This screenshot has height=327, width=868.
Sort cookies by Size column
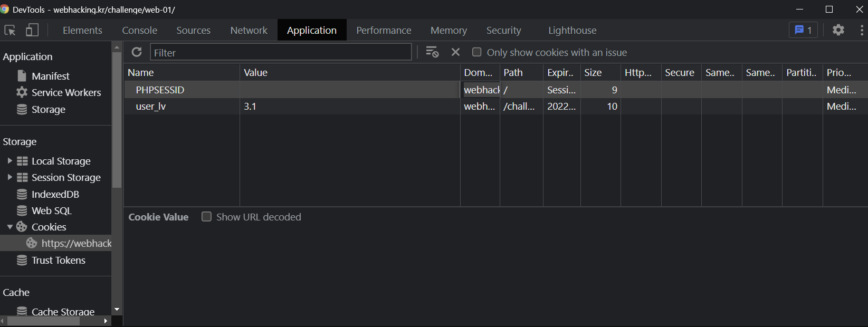(x=600, y=72)
